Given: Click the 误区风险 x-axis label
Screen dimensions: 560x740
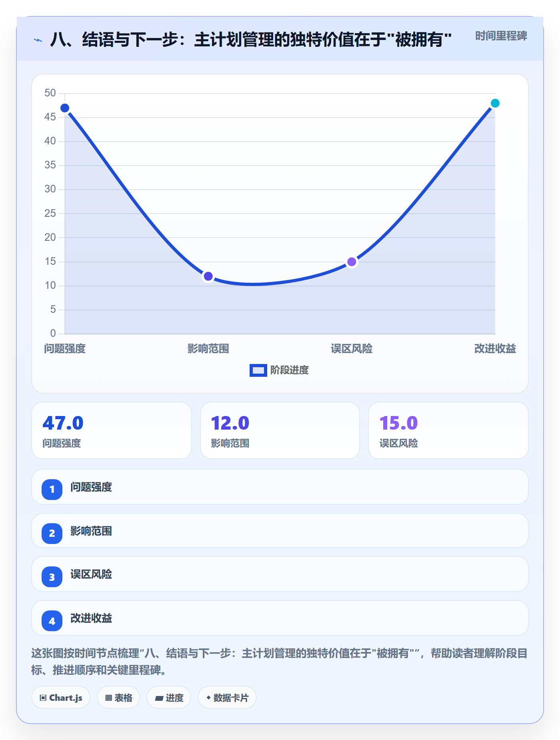Looking at the screenshot, I should point(352,349).
